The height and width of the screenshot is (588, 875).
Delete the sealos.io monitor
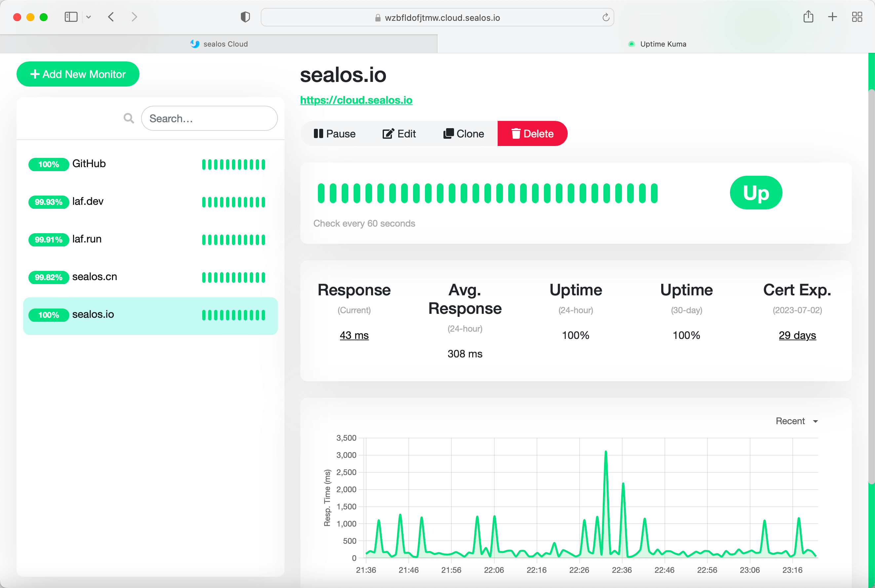tap(532, 133)
